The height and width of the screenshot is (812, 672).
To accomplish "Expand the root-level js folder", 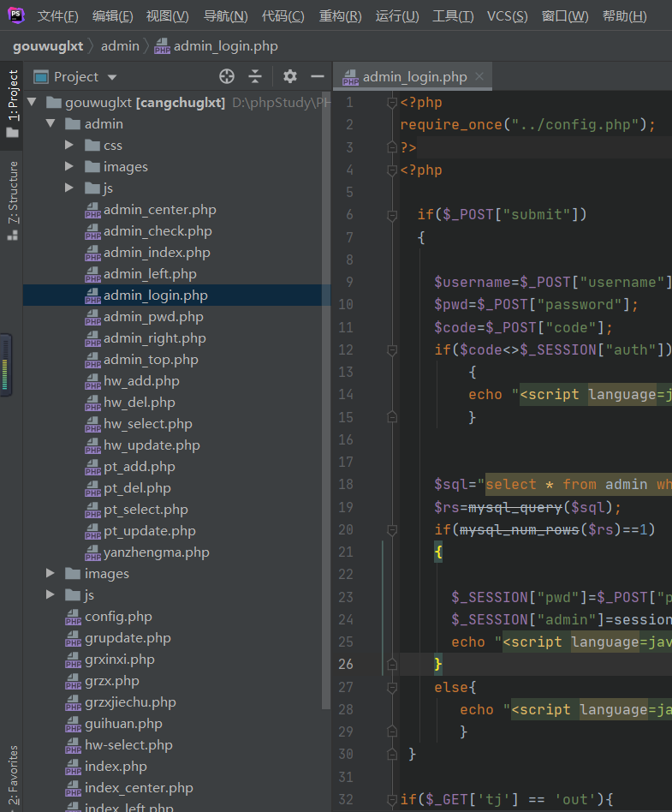I will [51, 594].
